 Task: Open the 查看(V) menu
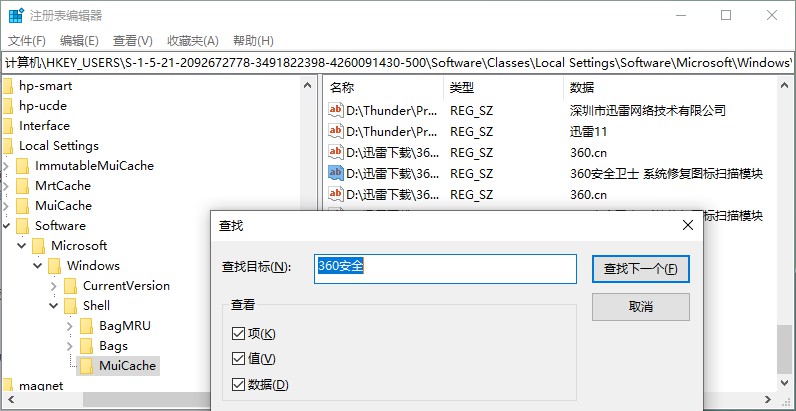point(132,41)
